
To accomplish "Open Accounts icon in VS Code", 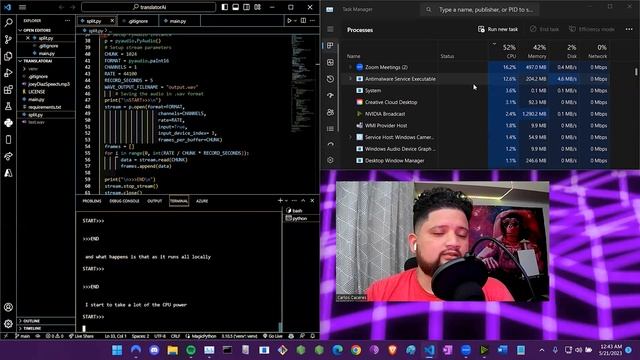I will pos(8,307).
